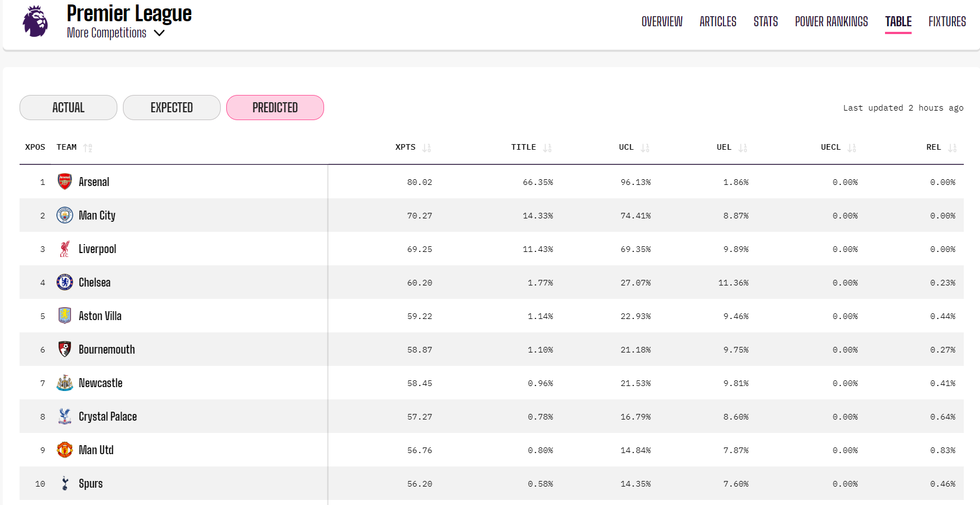Open the Crystal Palace team link

pos(108,416)
